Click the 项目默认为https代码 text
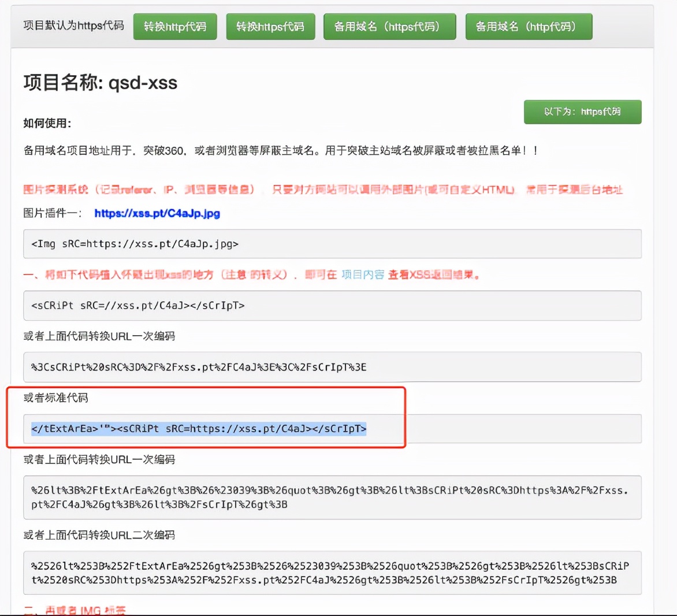Screen dimensions: 677x616 click(74, 26)
